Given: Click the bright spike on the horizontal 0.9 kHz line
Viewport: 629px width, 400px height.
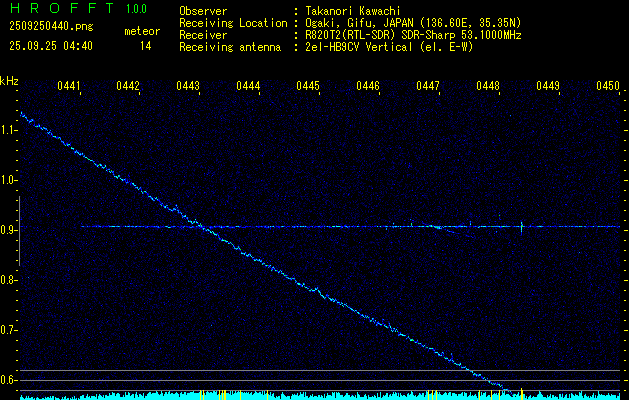Looking at the screenshot, I should point(521,227).
